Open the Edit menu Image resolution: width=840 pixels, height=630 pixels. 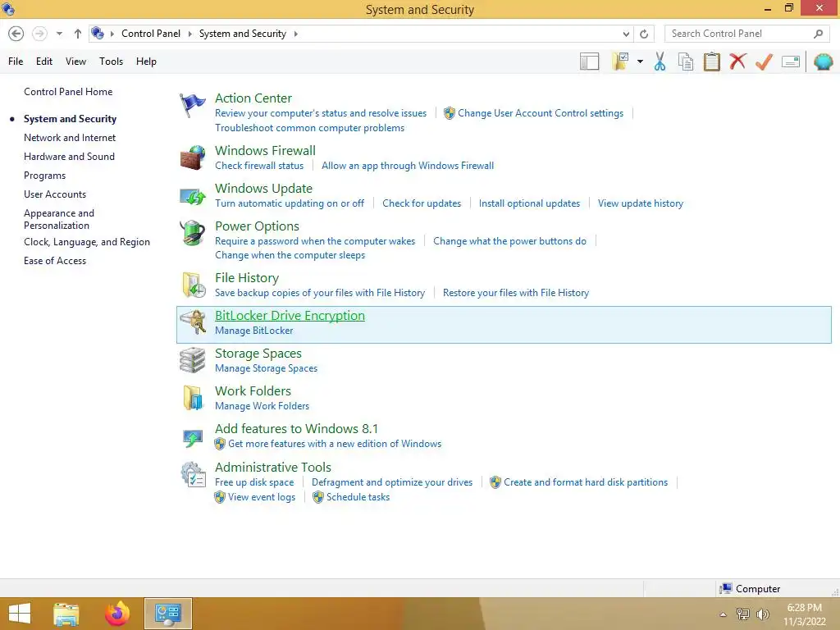(44, 62)
